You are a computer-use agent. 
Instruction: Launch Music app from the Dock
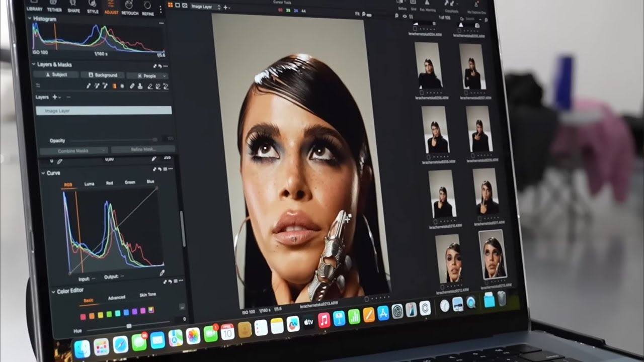coord(324,320)
